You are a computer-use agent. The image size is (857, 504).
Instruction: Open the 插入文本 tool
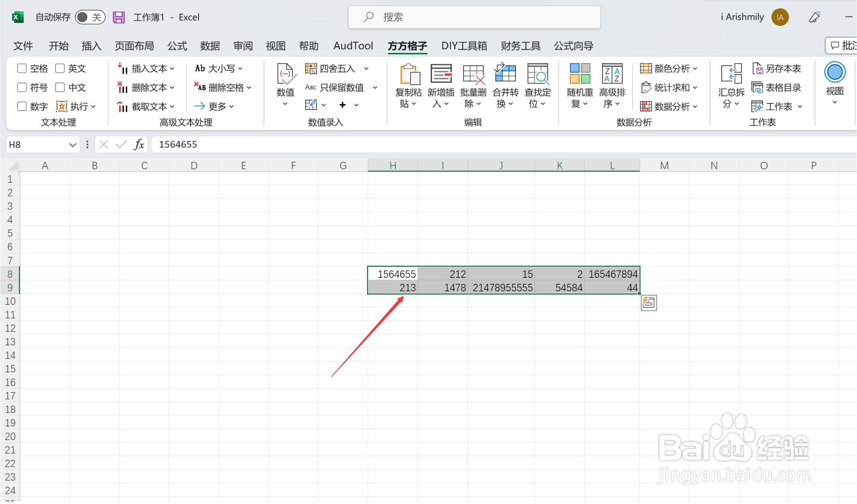coord(148,68)
